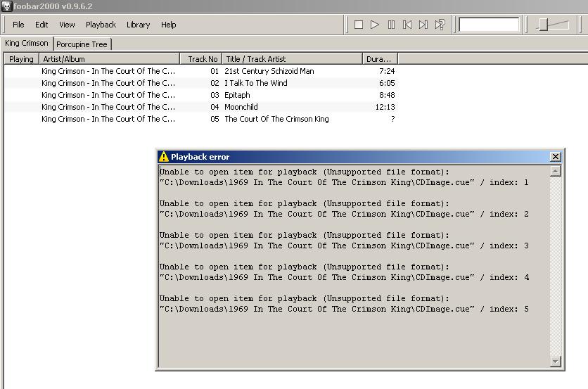Select the track The Court Of The Crimson King
Viewport: 588px width, 389px height.
(x=276, y=119)
